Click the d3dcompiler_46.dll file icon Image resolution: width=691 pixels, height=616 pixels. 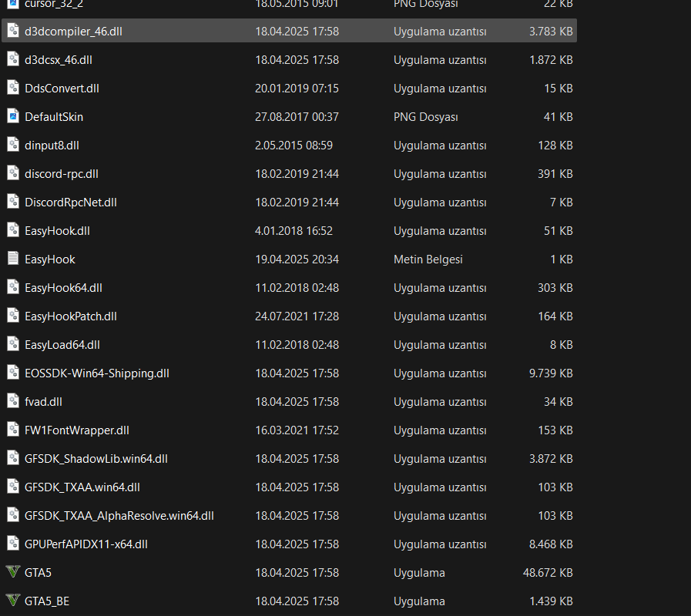[12, 32]
